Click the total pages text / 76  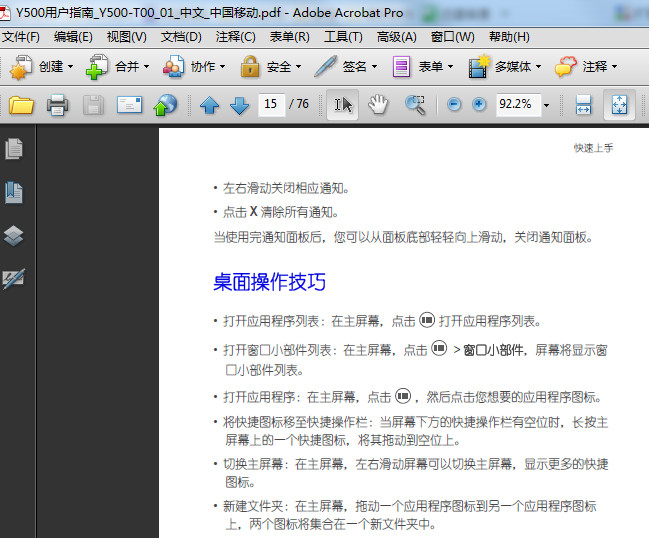[x=299, y=104]
